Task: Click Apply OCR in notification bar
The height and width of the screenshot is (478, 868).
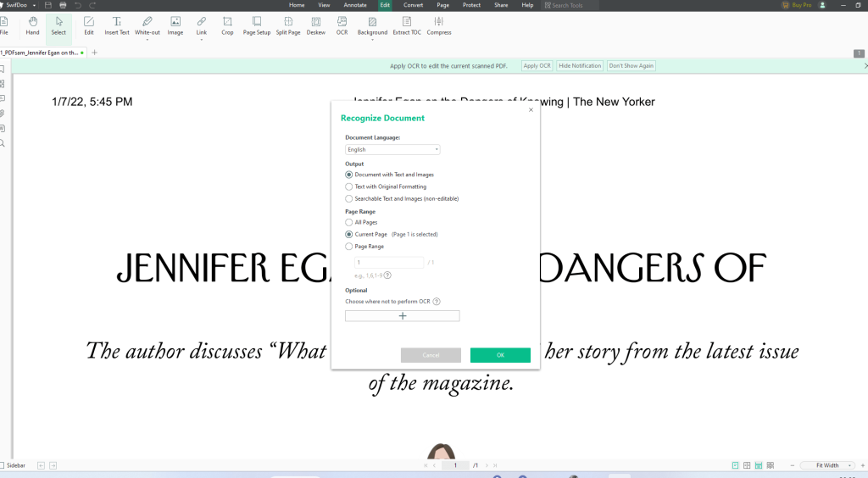Action: point(537,66)
